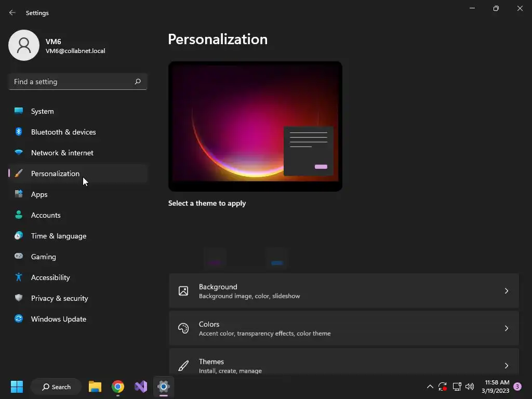Viewport: 532px width, 399px height.
Task: Go to Bluetooth & devices
Action: [x=78, y=132]
